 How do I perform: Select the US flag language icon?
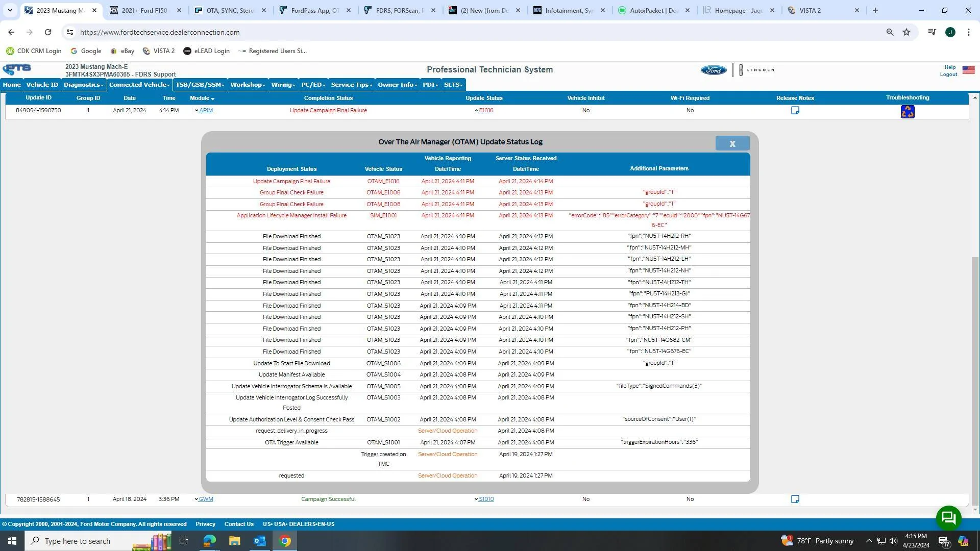click(968, 70)
